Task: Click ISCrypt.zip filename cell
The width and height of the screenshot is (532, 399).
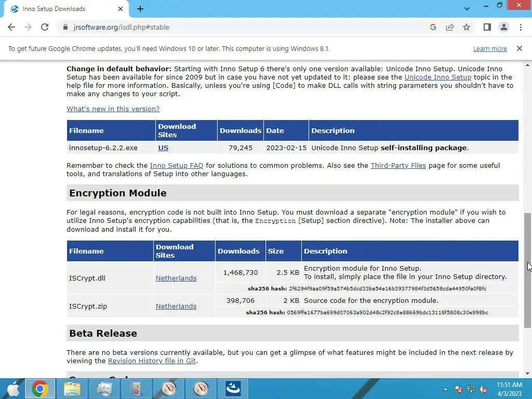Action: [x=110, y=306]
